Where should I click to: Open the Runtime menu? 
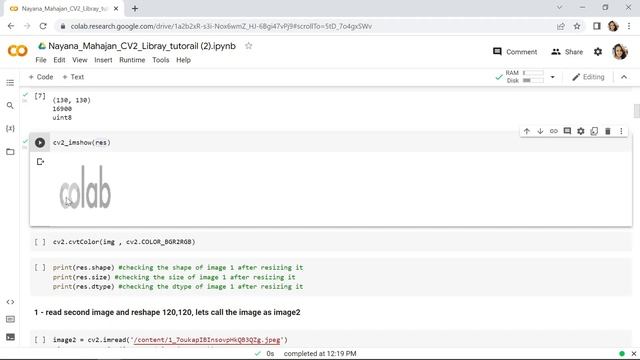pyautogui.click(x=132, y=60)
